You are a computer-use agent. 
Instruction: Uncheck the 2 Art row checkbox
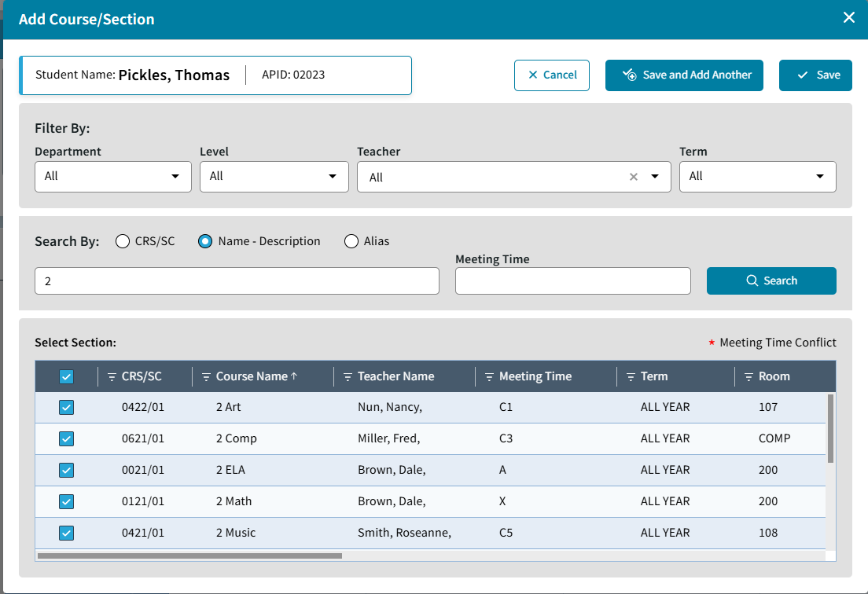(x=66, y=408)
